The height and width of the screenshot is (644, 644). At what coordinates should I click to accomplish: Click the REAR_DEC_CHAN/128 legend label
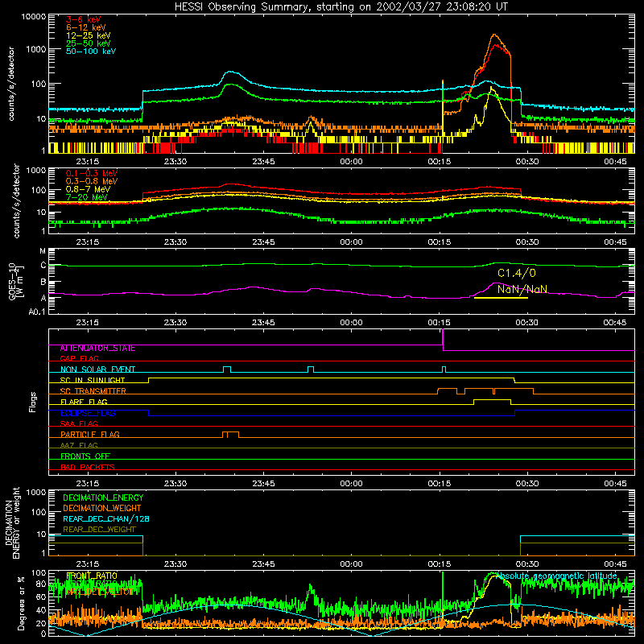pyautogui.click(x=106, y=518)
